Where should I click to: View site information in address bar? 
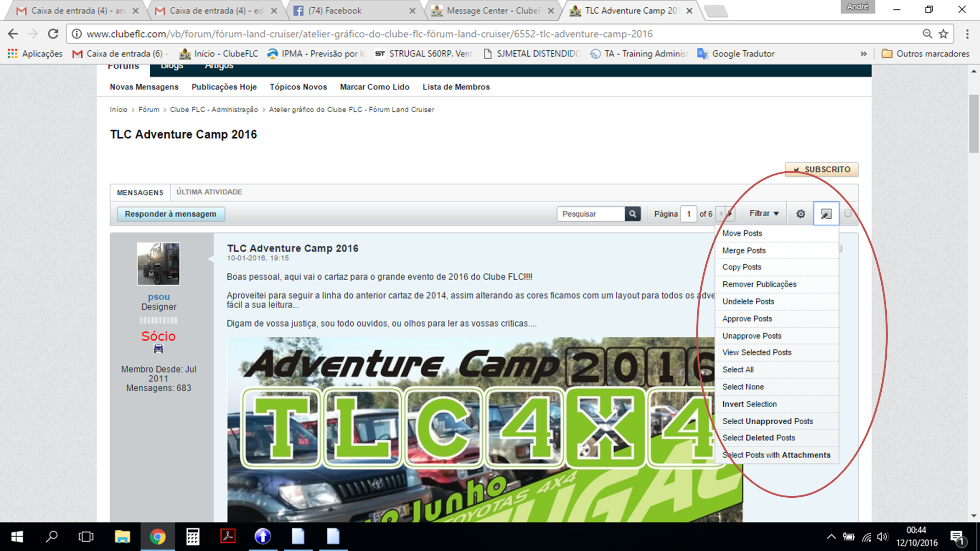tap(77, 34)
